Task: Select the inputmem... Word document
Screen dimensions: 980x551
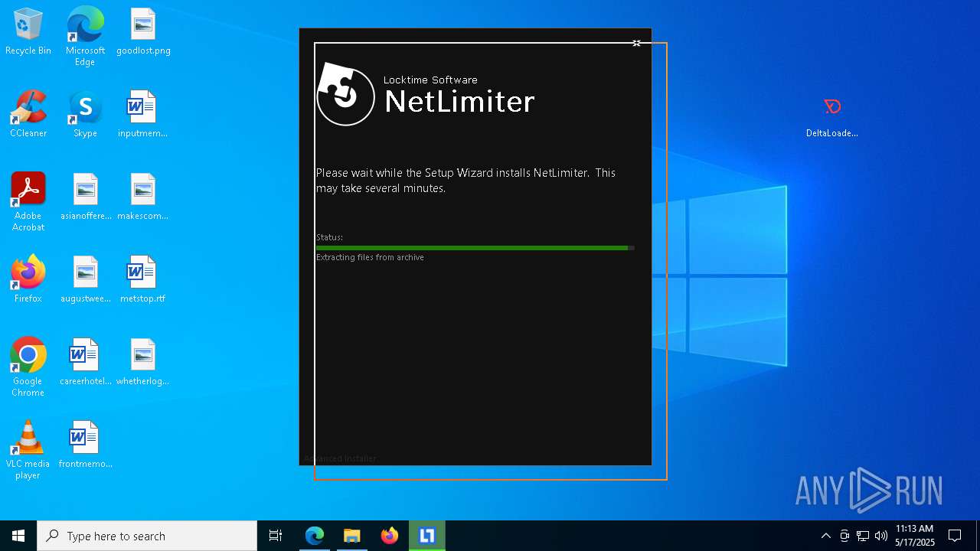Action: click(x=142, y=115)
